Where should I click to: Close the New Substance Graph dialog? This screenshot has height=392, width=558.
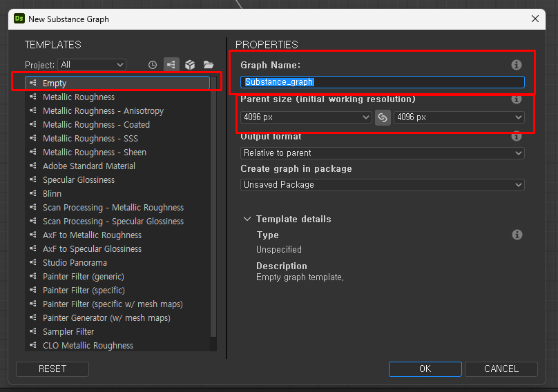click(x=535, y=19)
